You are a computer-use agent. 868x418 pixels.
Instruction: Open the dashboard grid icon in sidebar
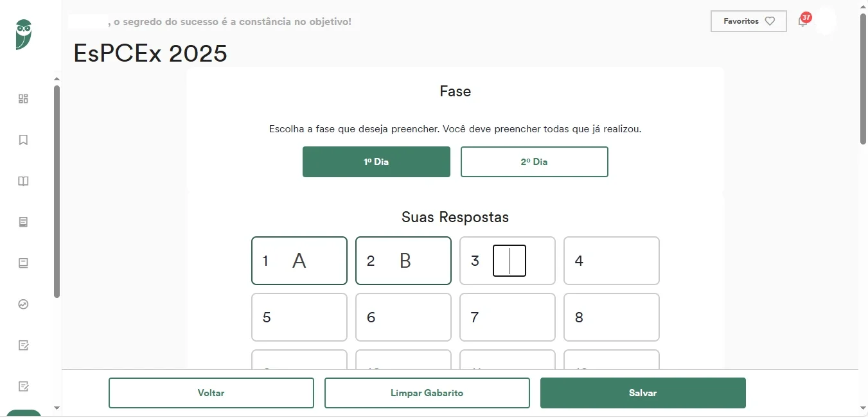24,99
